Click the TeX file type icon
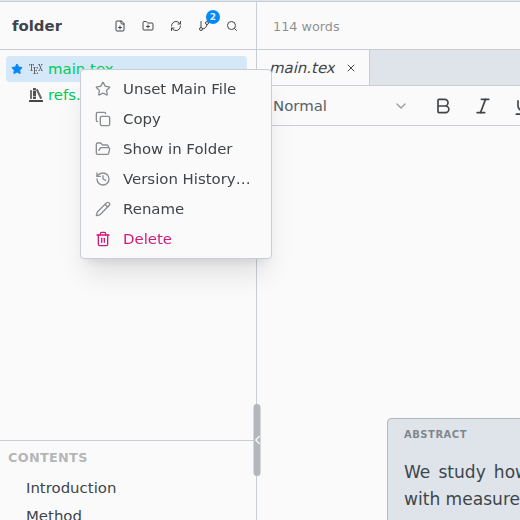 point(36,69)
